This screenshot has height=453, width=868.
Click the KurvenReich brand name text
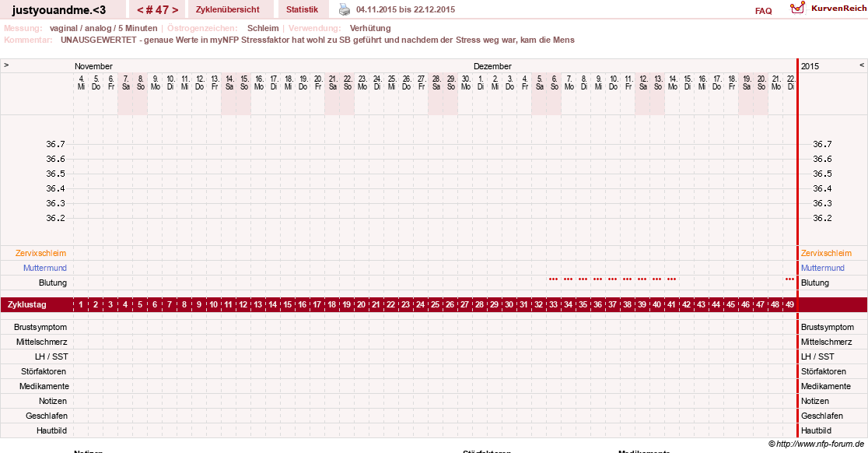pos(838,8)
